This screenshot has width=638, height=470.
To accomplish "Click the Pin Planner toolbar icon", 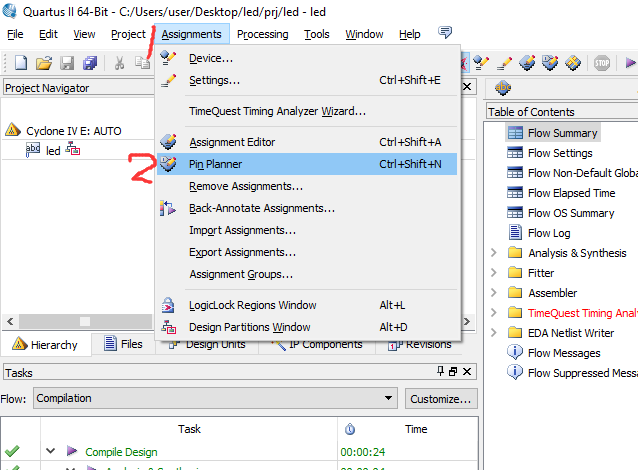I will click(x=550, y=63).
